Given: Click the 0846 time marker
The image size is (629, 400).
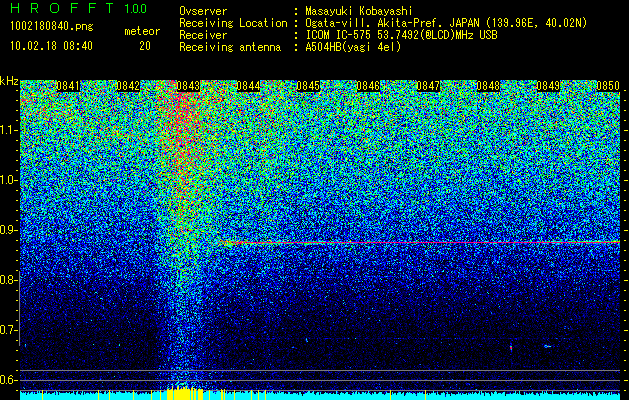Looking at the screenshot, I should click(368, 86).
